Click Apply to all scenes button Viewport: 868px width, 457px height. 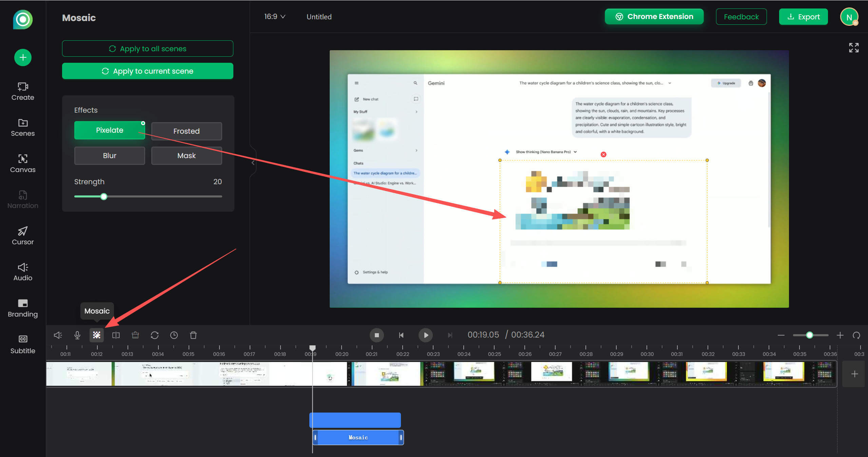[x=148, y=49]
